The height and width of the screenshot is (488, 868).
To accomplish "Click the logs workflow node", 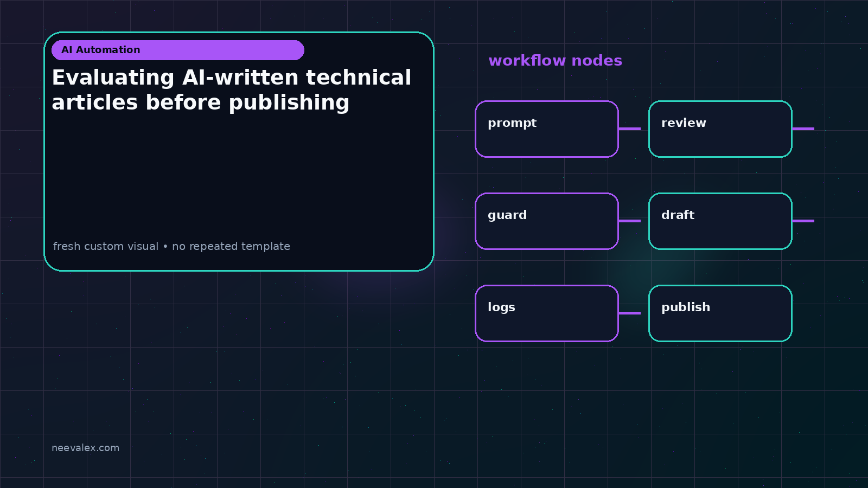I will [x=547, y=313].
